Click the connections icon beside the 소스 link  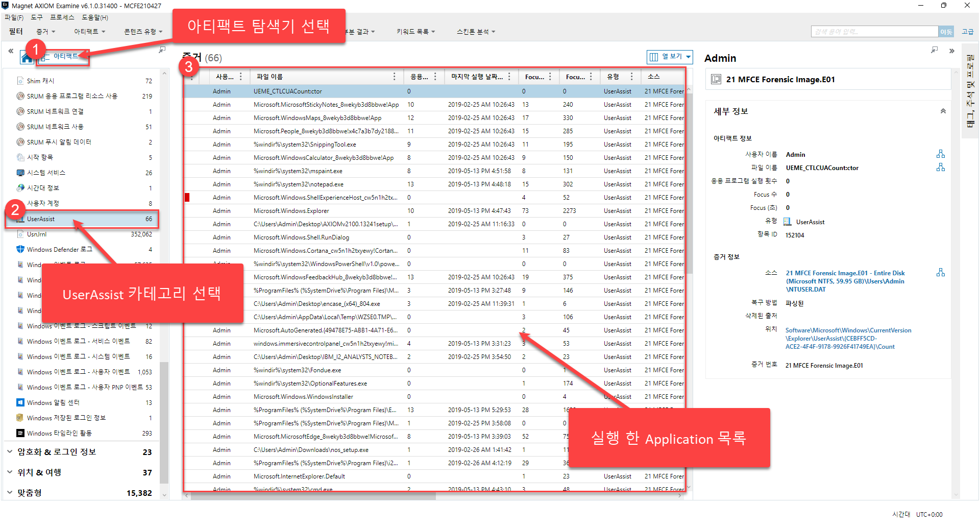[940, 273]
